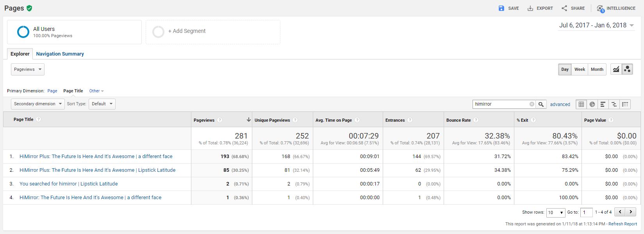Select Page as primary dimension
Screen dimensions: 644x234
click(x=52, y=91)
